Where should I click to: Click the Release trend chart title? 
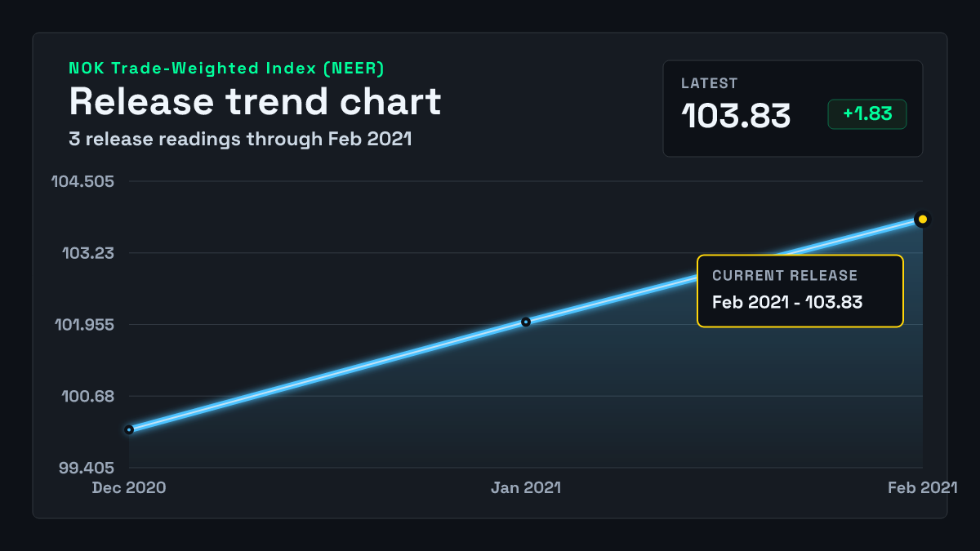(255, 101)
